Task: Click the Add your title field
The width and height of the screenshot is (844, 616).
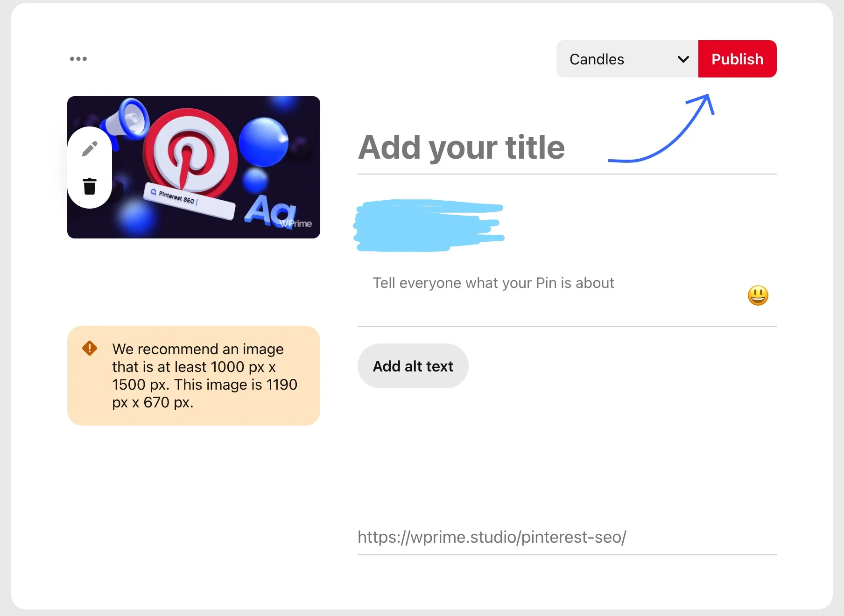Action: pyautogui.click(x=462, y=147)
